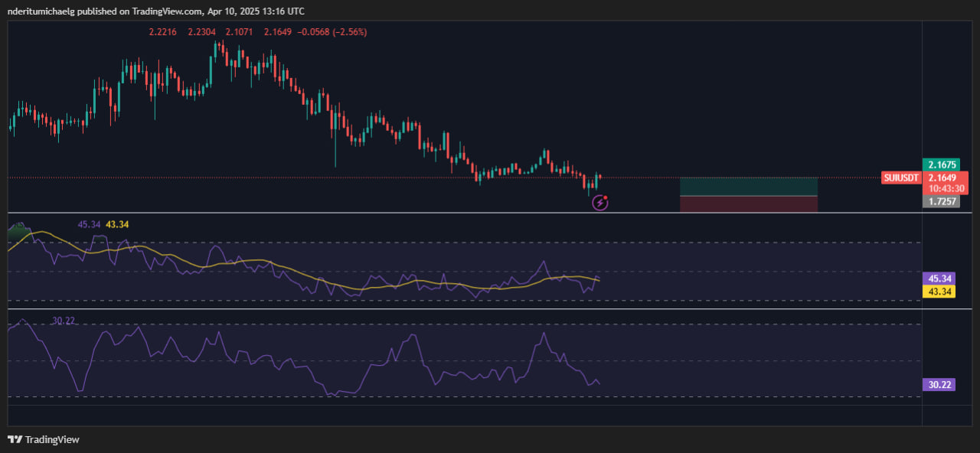Screen dimensions: 980x453
Task: Click the 2.2216 open price value in legend
Action: point(162,32)
